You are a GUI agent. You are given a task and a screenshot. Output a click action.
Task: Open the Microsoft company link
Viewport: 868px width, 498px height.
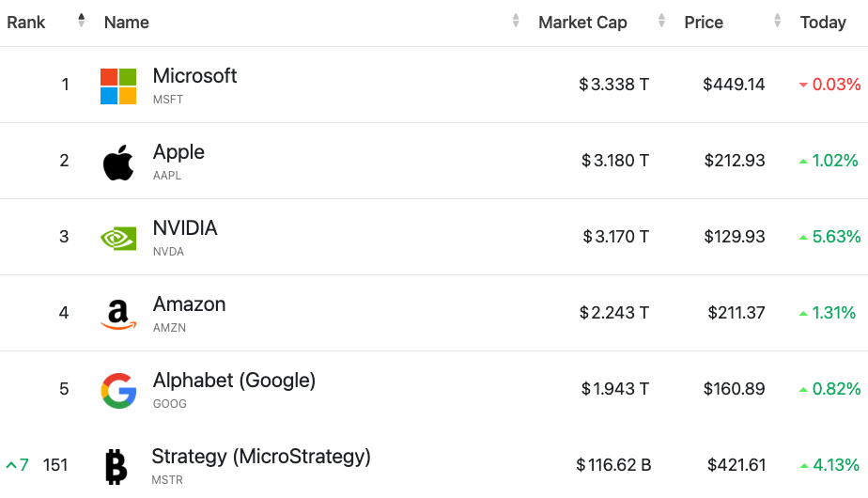pos(194,76)
